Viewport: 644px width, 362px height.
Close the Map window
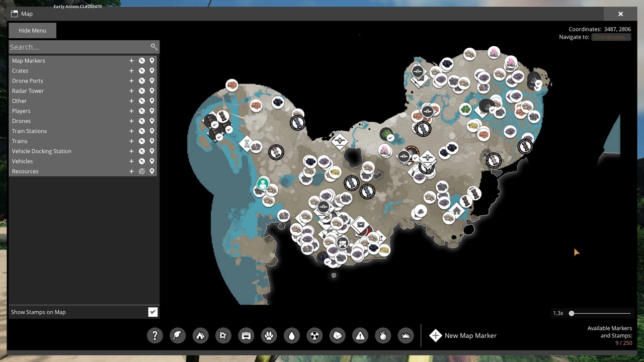tap(620, 14)
